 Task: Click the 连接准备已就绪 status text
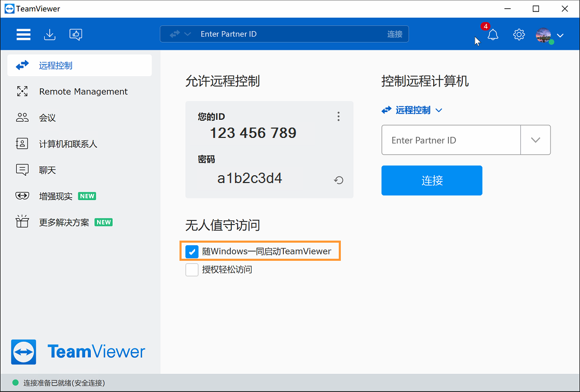click(x=64, y=383)
